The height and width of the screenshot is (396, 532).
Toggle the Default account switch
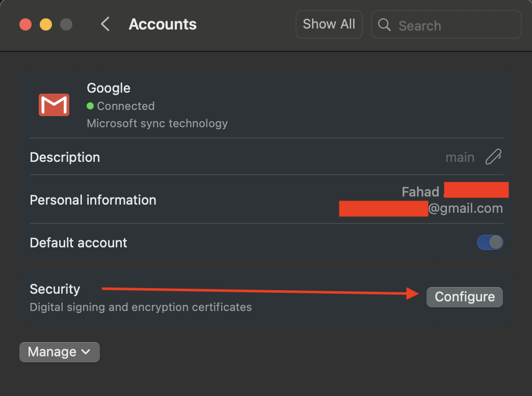[490, 242]
